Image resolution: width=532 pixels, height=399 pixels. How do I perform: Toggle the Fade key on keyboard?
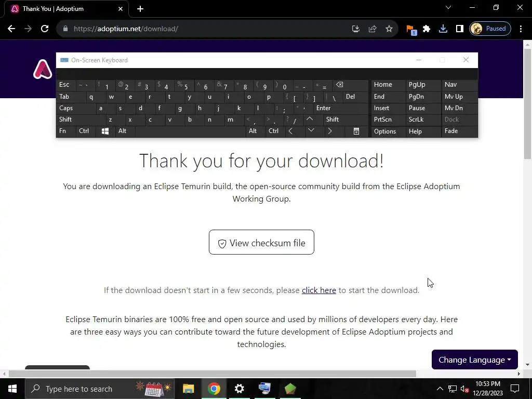459,131
